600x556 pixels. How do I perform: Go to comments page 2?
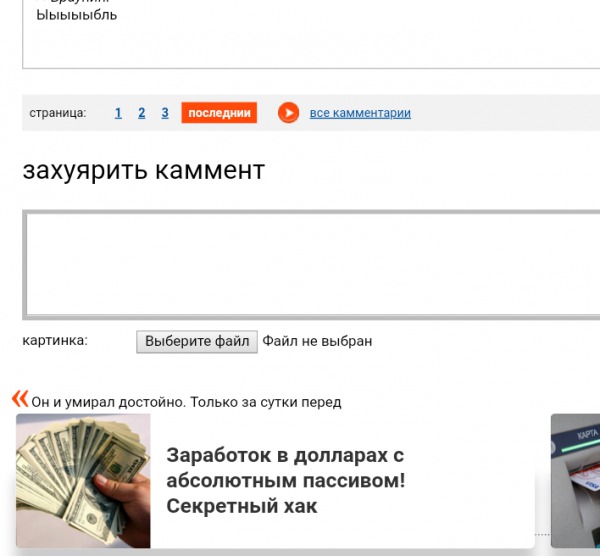tap(142, 113)
